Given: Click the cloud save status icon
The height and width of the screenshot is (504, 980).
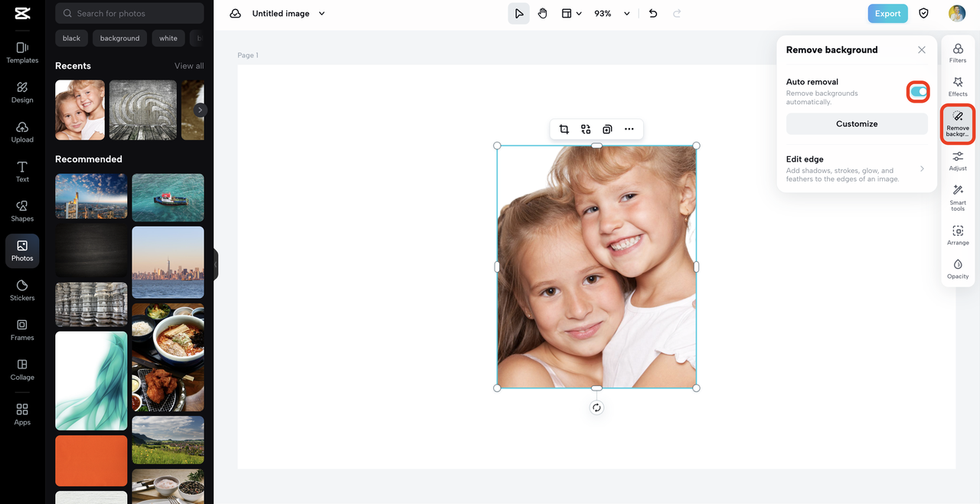Looking at the screenshot, I should coord(235,14).
